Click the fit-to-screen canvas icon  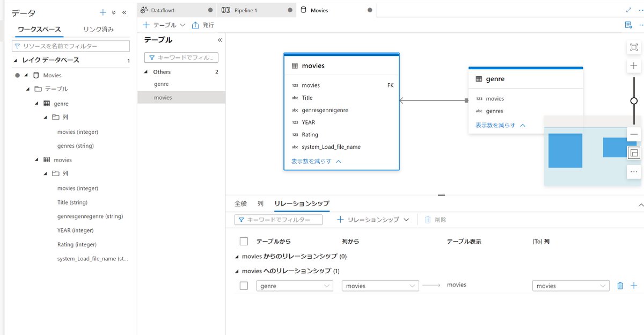pos(634,48)
